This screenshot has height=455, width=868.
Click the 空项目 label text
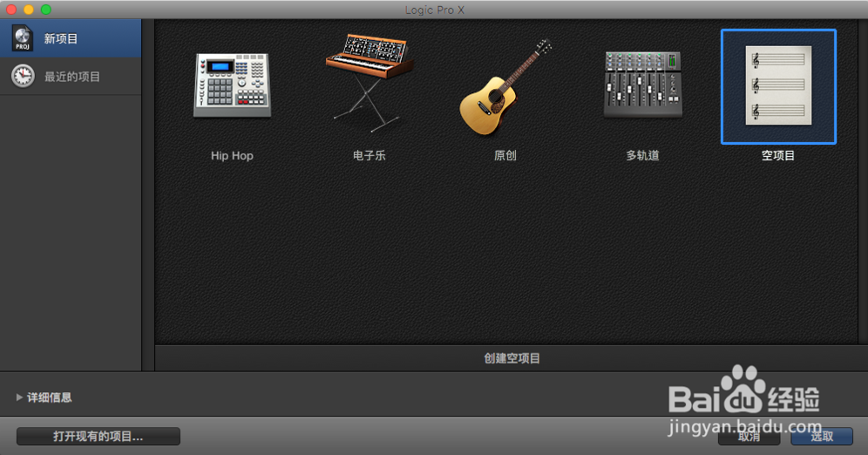click(778, 155)
